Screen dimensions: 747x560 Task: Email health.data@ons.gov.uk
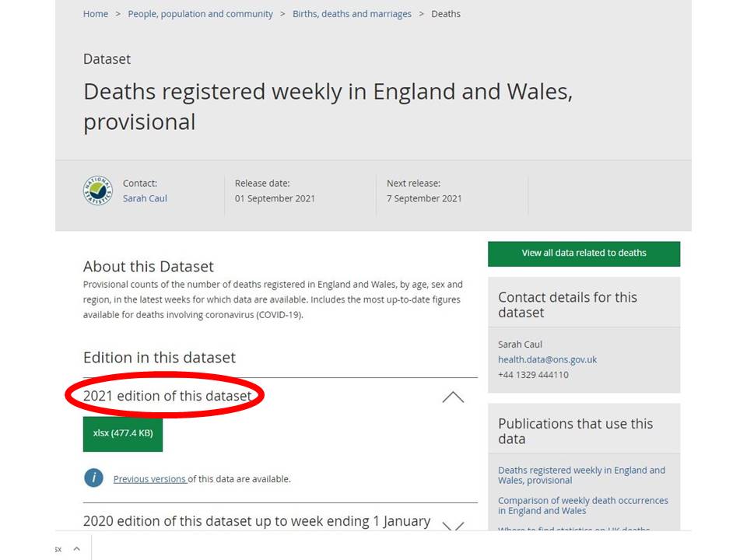click(547, 359)
